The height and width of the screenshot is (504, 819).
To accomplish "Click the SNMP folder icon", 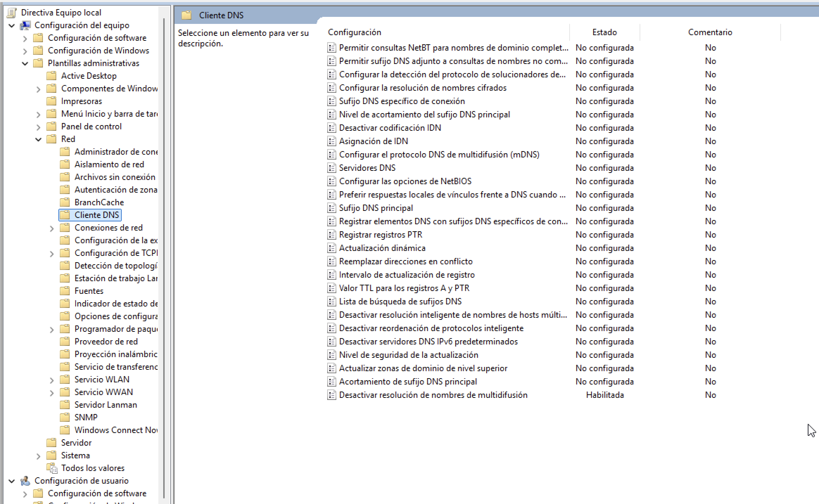I will point(65,418).
